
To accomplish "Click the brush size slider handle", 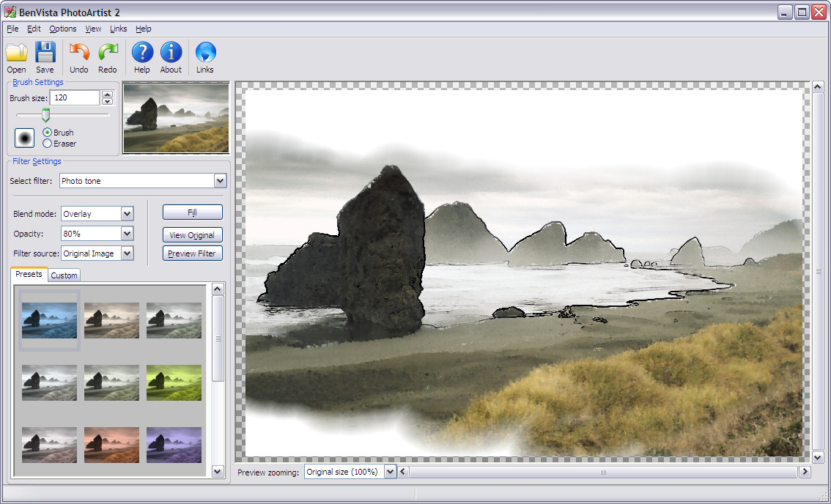I will pyautogui.click(x=45, y=115).
